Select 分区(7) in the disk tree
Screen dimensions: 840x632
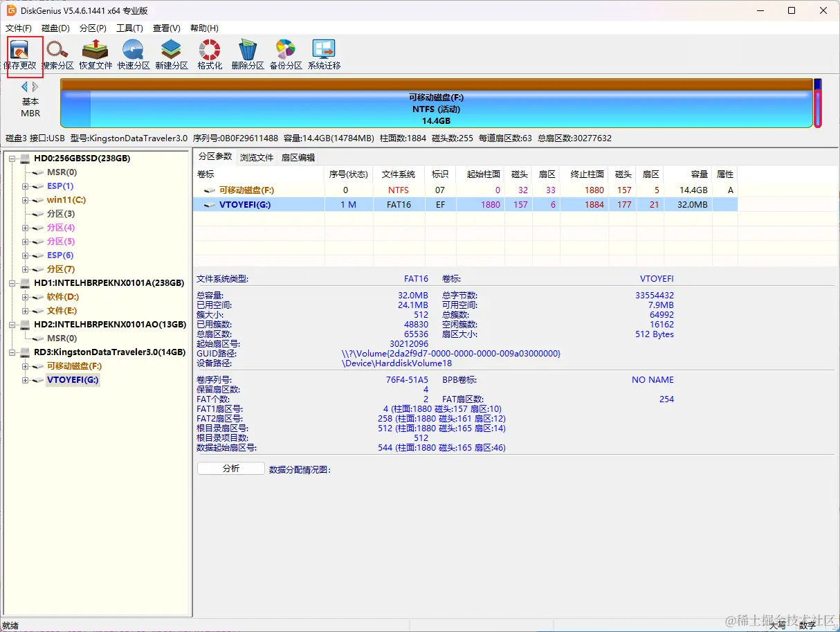[x=61, y=269]
